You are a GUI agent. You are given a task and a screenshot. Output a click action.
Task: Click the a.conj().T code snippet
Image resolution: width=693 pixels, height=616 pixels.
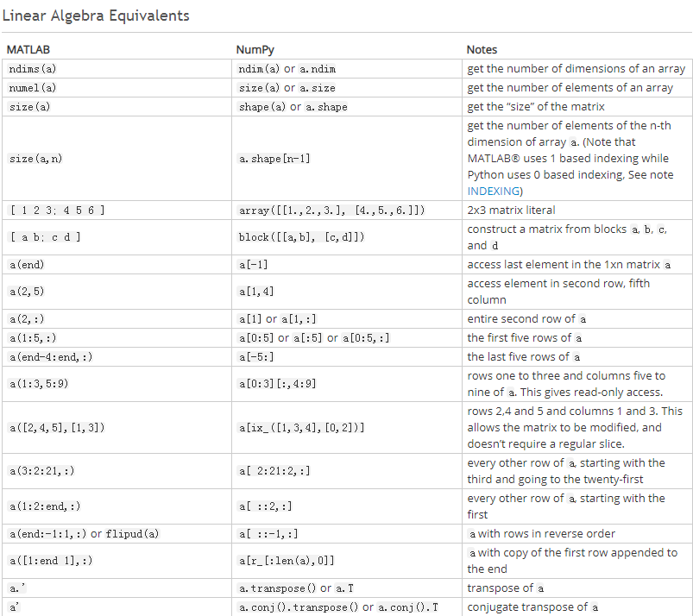[408, 607]
